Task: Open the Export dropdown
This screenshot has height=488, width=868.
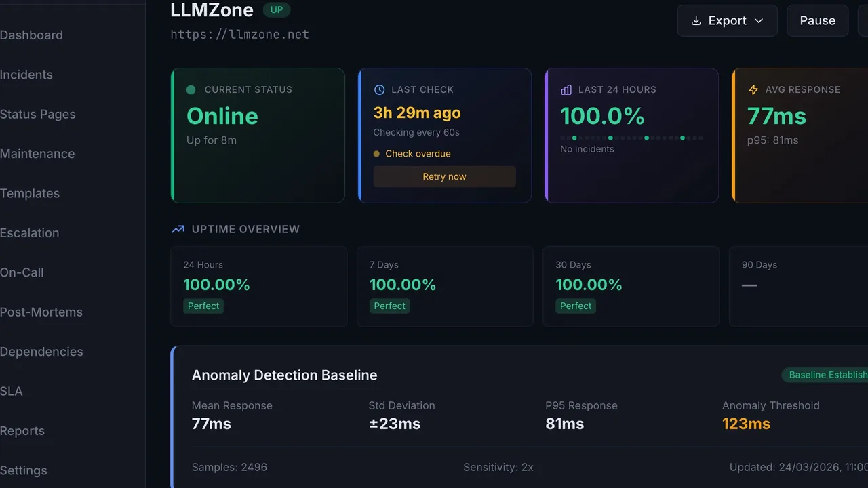Action: [727, 20]
